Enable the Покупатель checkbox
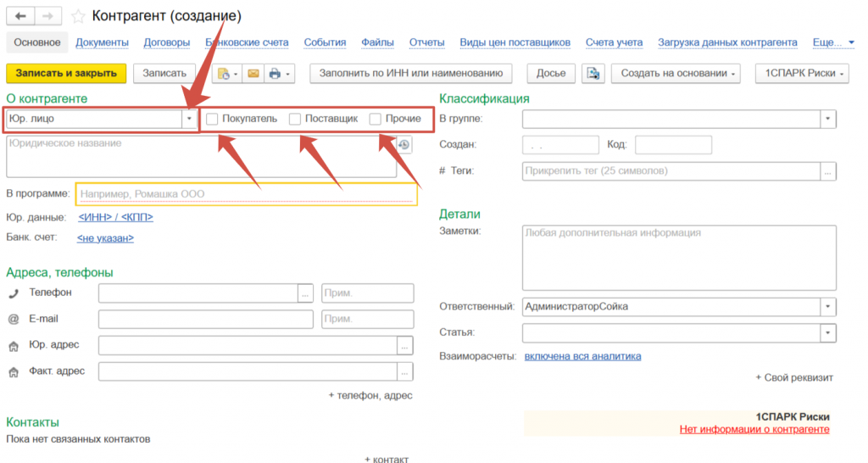868x463 pixels. pyautogui.click(x=213, y=119)
